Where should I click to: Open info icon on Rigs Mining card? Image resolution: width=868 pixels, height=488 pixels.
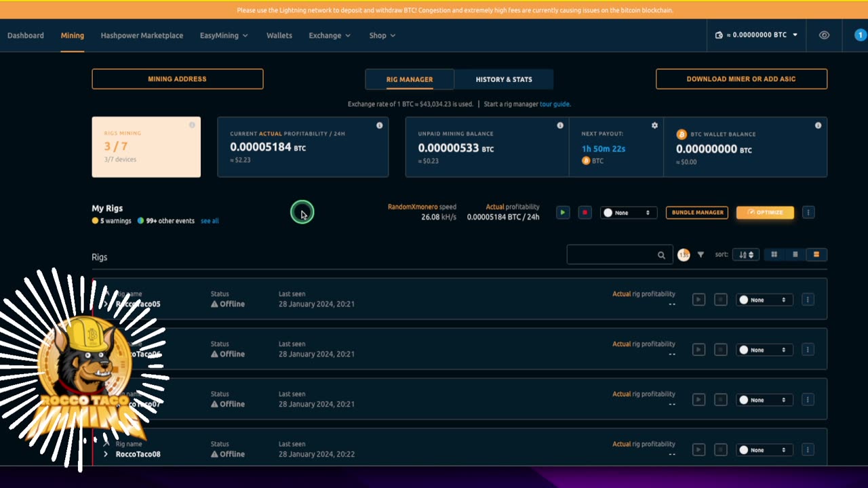coord(192,125)
